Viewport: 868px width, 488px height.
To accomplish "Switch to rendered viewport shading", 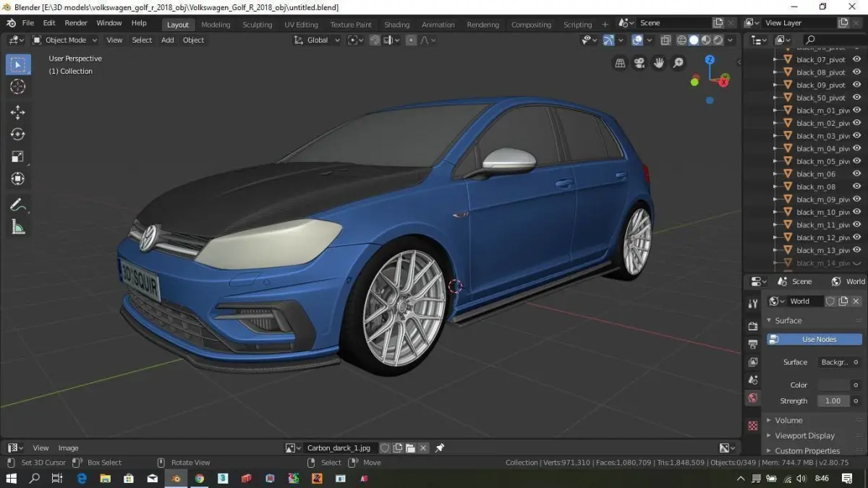I will [718, 40].
